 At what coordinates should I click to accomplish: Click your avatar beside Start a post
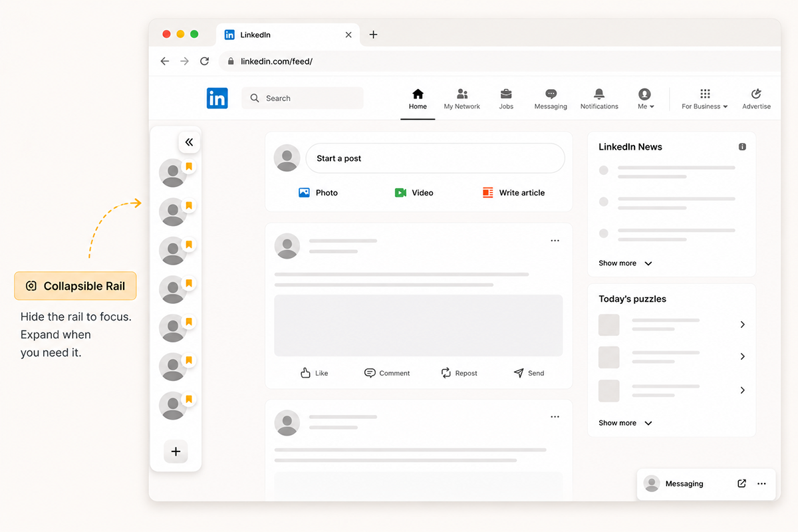pos(287,158)
